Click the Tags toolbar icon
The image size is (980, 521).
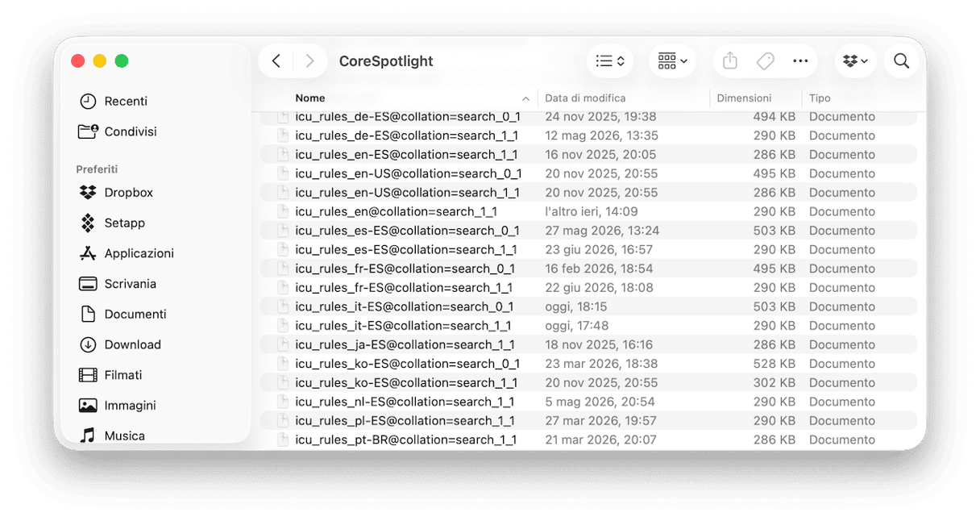click(766, 61)
